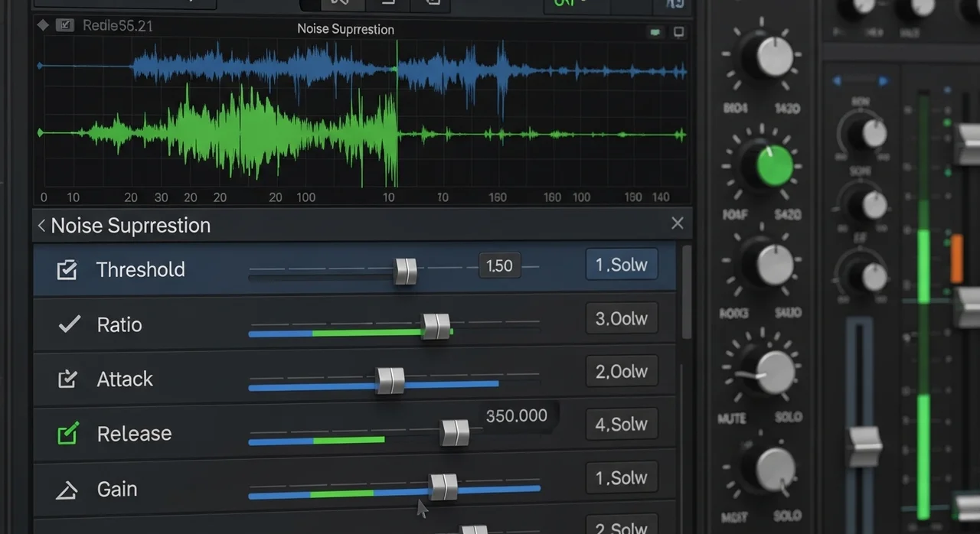Click the 2.0olw button in Attack row
Screen dimensions: 980x534
pos(621,372)
